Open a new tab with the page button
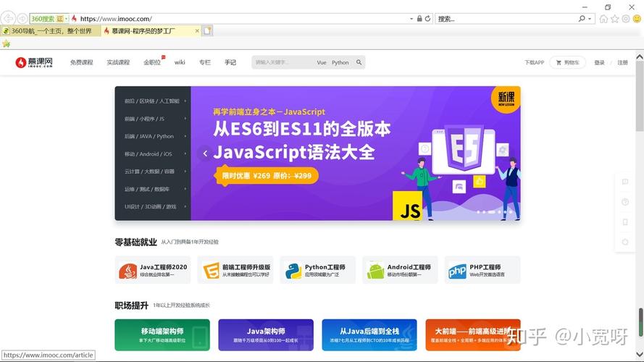Screen dimensions: 644x362 click(x=208, y=31)
